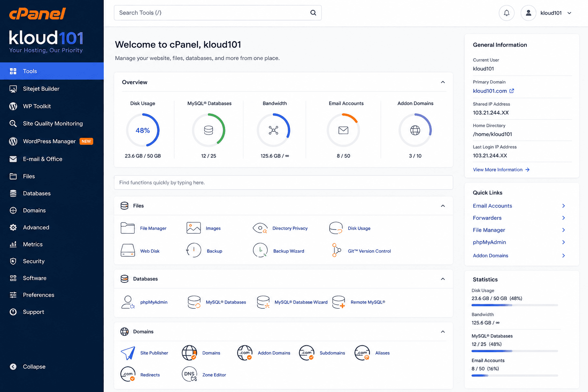Click View More Information link
The width and height of the screenshot is (588, 392).
point(501,170)
